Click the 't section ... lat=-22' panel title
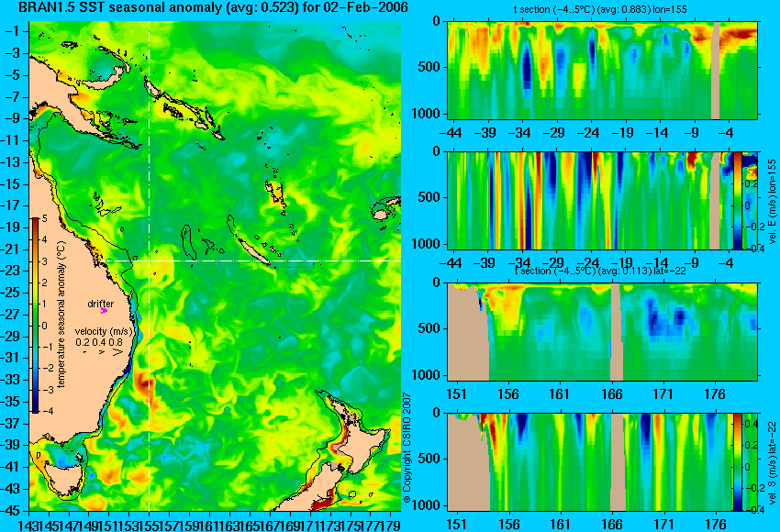The image size is (780, 532). 600,271
